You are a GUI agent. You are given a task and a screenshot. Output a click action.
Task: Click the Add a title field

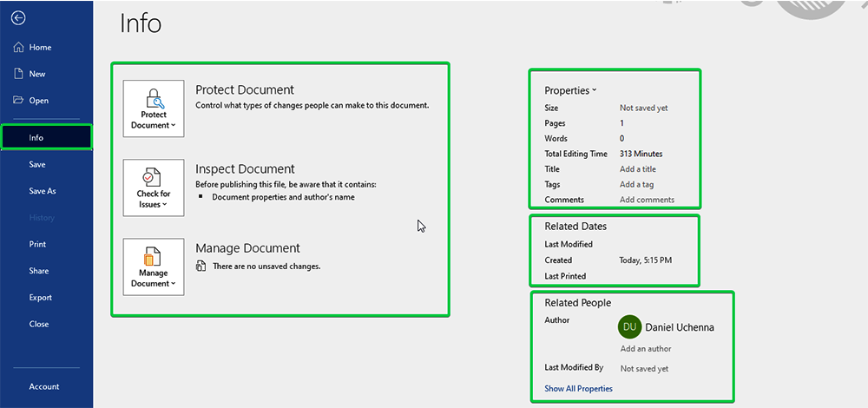click(638, 169)
